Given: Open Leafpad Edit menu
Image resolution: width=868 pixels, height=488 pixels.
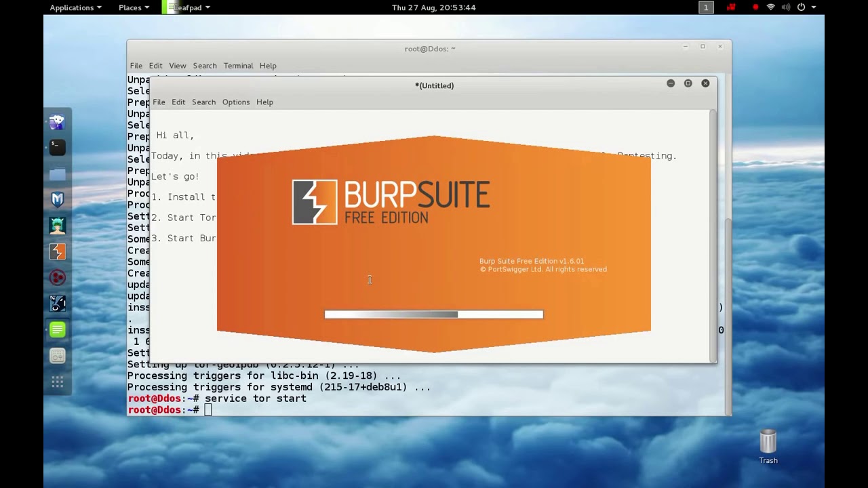Looking at the screenshot, I should 178,102.
